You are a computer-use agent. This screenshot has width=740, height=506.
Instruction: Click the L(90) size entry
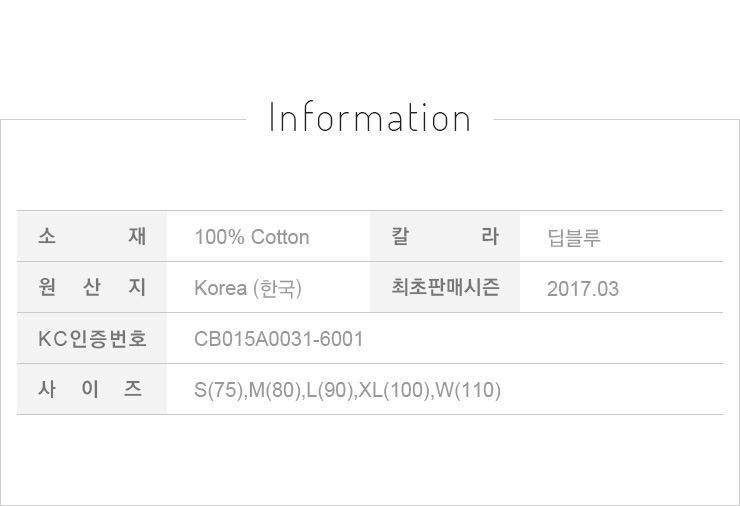click(x=329, y=390)
